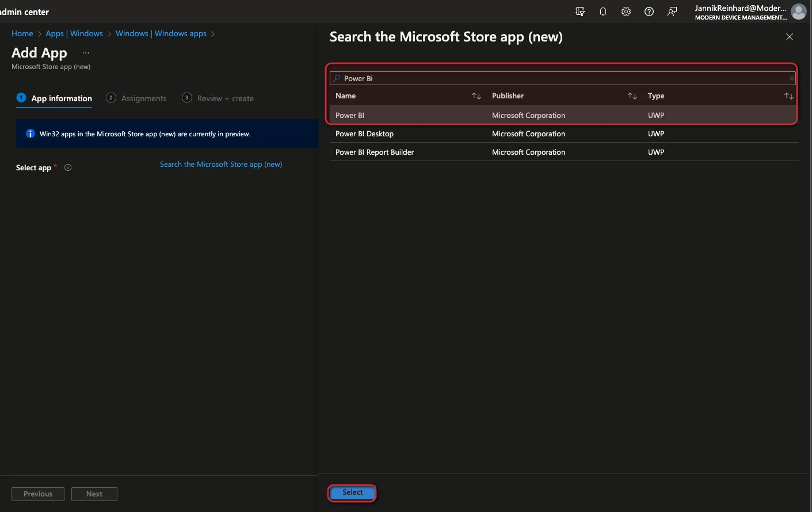
Task: Click the Select button
Action: 352,492
